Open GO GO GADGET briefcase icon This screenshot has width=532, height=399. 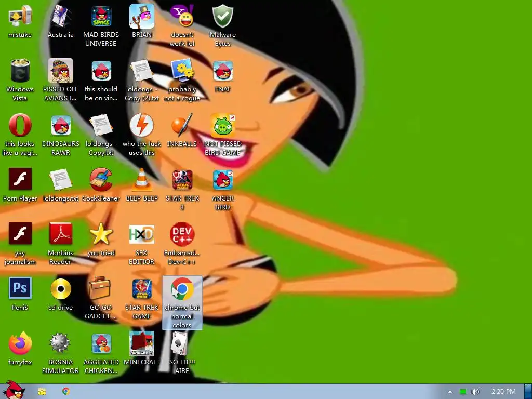[x=99, y=288]
